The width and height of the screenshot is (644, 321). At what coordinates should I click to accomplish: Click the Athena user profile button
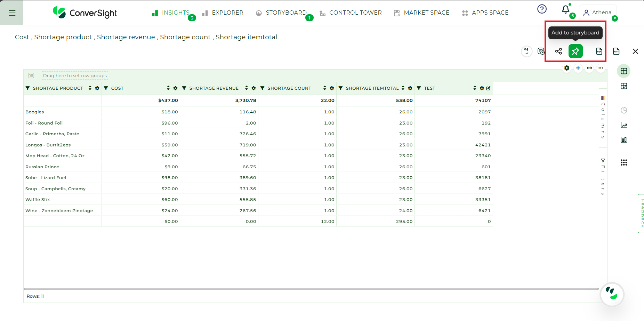click(598, 13)
